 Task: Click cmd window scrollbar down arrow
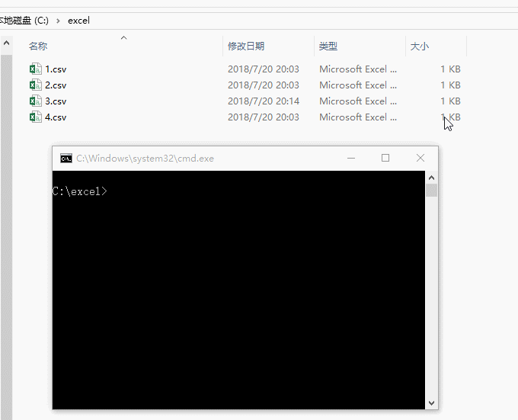pyautogui.click(x=431, y=402)
